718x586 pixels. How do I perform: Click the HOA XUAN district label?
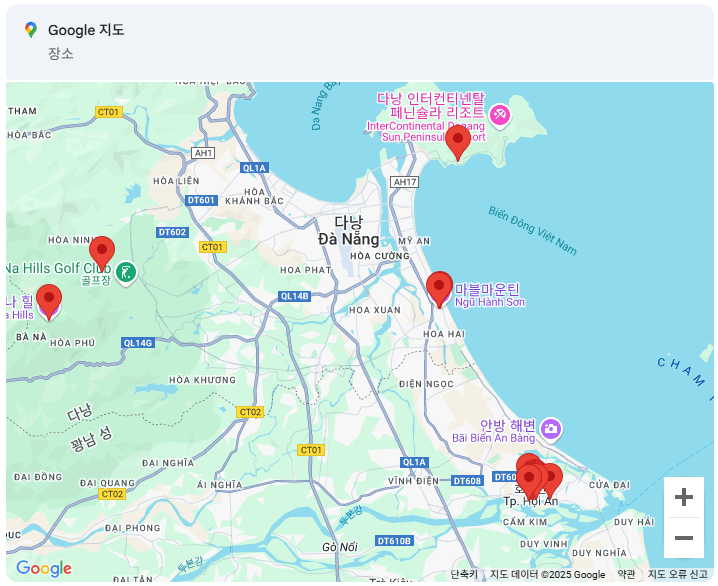point(375,310)
